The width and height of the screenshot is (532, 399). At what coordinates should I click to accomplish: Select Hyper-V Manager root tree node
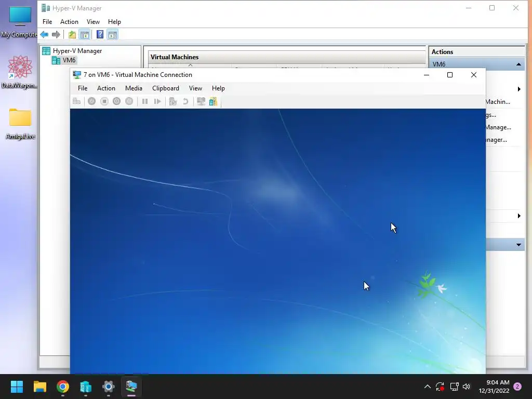(72, 51)
